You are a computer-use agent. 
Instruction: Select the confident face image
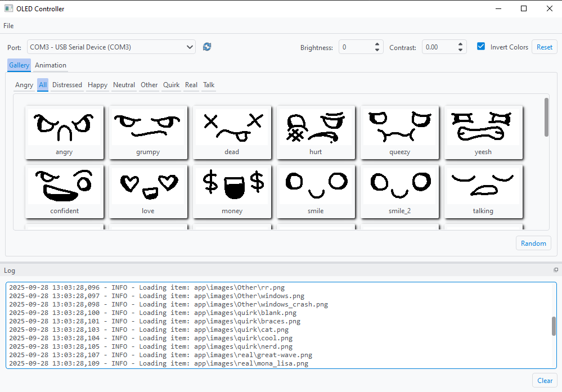pyautogui.click(x=65, y=191)
